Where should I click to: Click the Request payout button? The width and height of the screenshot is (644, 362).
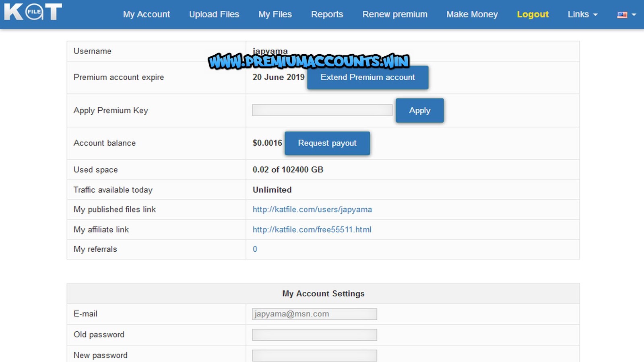(x=327, y=143)
